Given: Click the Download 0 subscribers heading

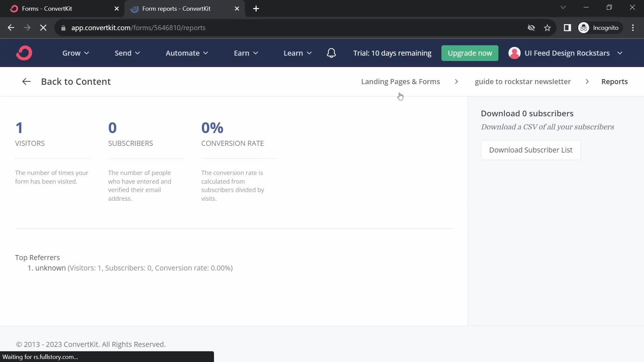Looking at the screenshot, I should [x=527, y=113].
